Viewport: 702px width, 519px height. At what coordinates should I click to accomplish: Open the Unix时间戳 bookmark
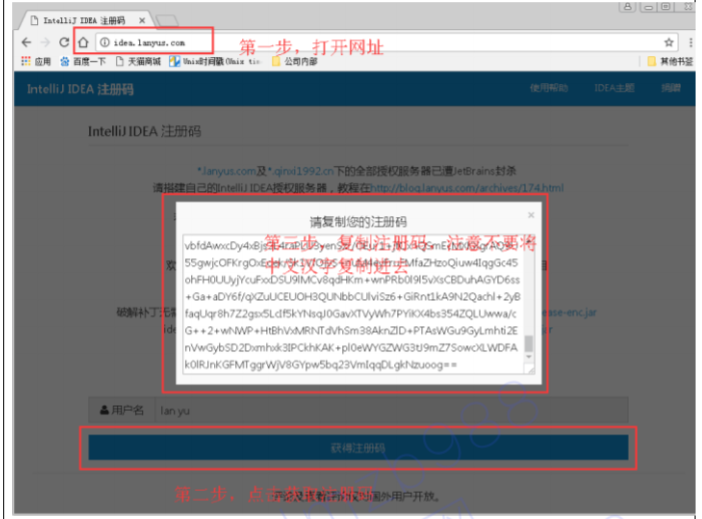[215, 61]
